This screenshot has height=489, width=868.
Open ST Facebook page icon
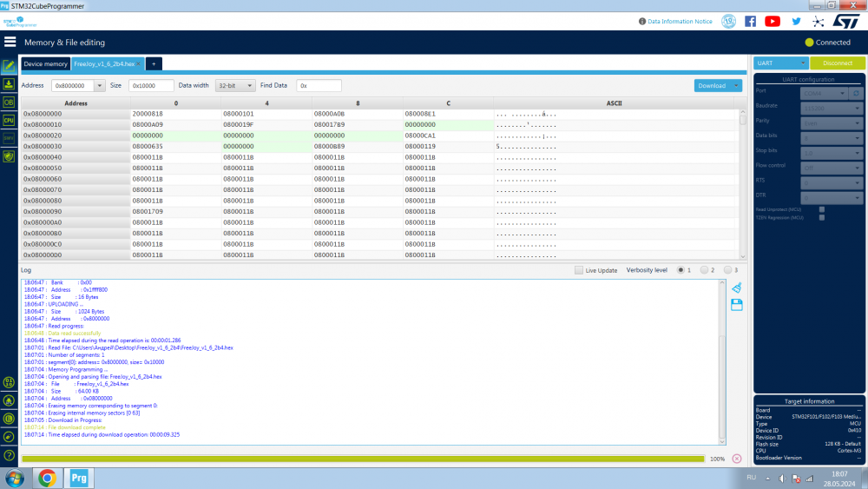[x=750, y=21]
